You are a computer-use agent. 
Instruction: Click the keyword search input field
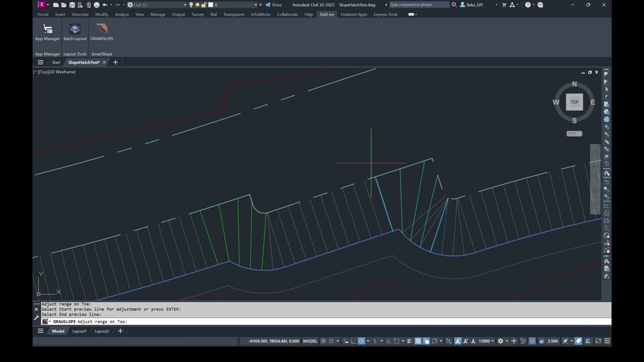tap(419, 5)
